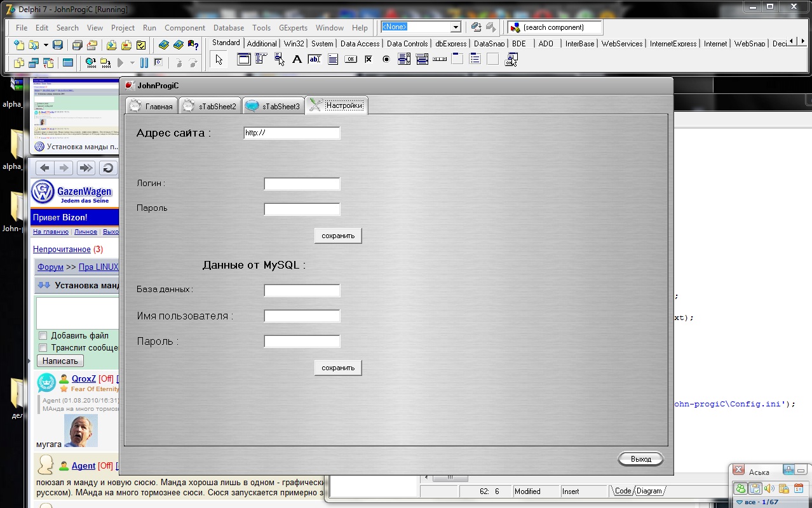The image size is (812, 508).
Task: Open the 'На главную' link in browser
Action: pyautogui.click(x=51, y=232)
